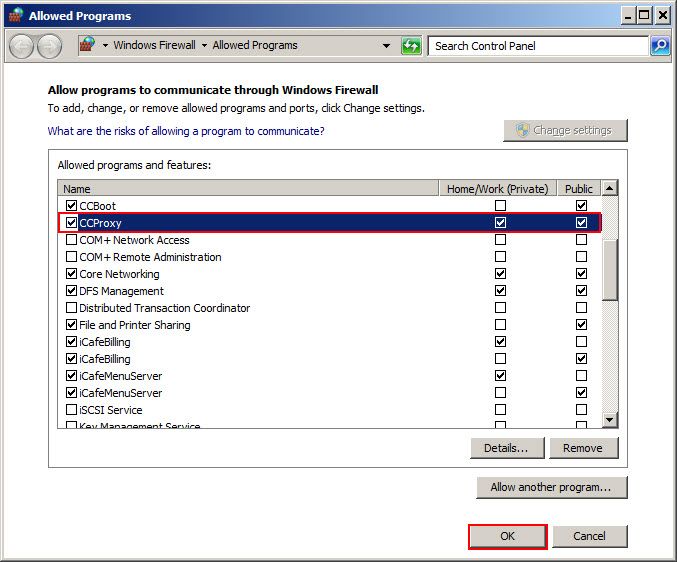Expand the dropdown before Windows Firewall
The width and height of the screenshot is (677, 562).
point(105,45)
